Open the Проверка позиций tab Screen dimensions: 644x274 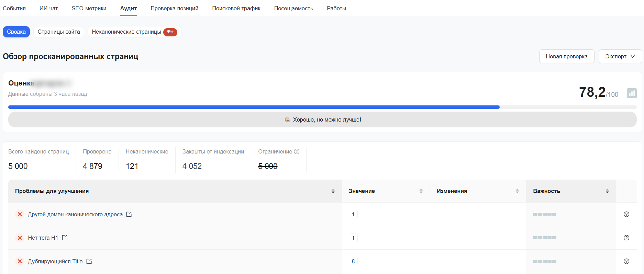[174, 8]
